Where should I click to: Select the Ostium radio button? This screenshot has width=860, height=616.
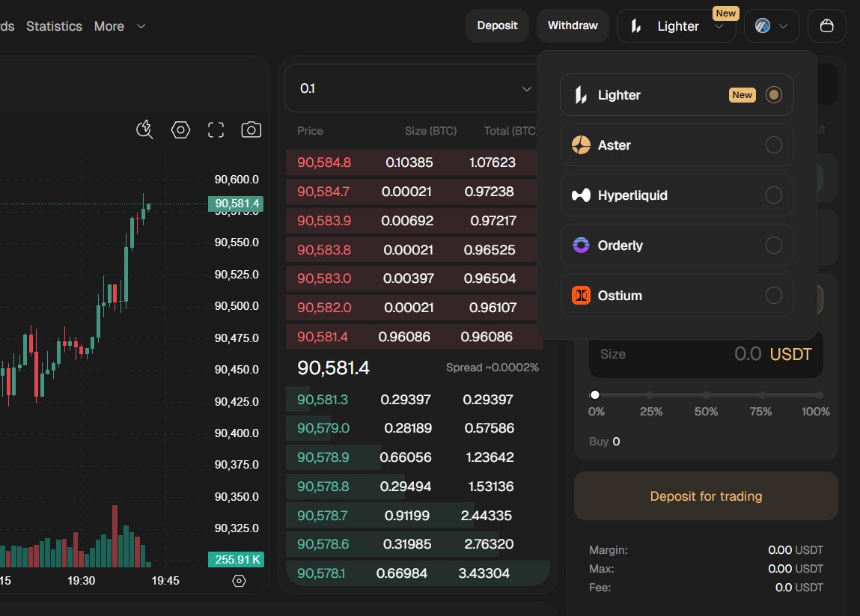pos(773,295)
